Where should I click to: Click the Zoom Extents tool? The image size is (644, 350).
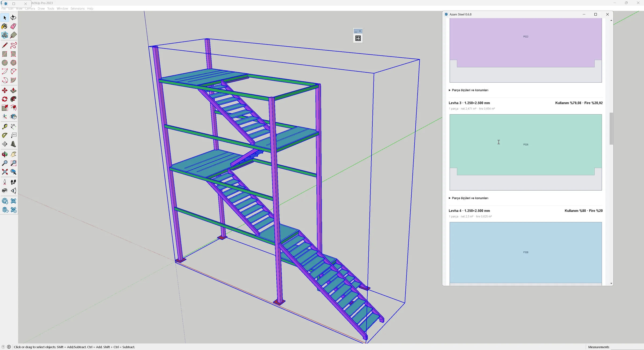5,172
